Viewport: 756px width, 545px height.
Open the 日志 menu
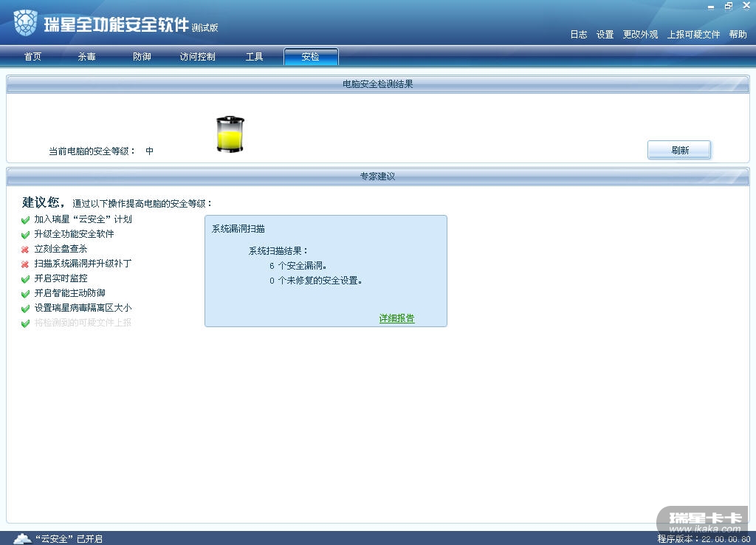tap(579, 34)
